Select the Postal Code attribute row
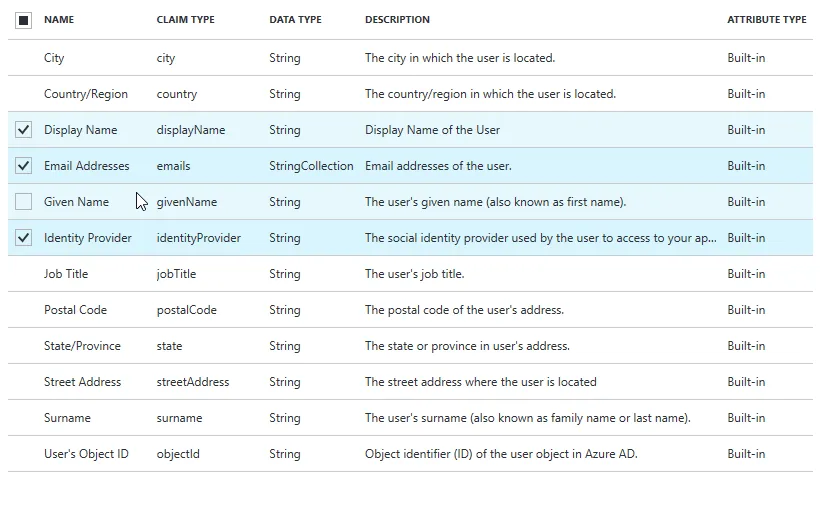The width and height of the screenshot is (827, 526). click(x=75, y=310)
